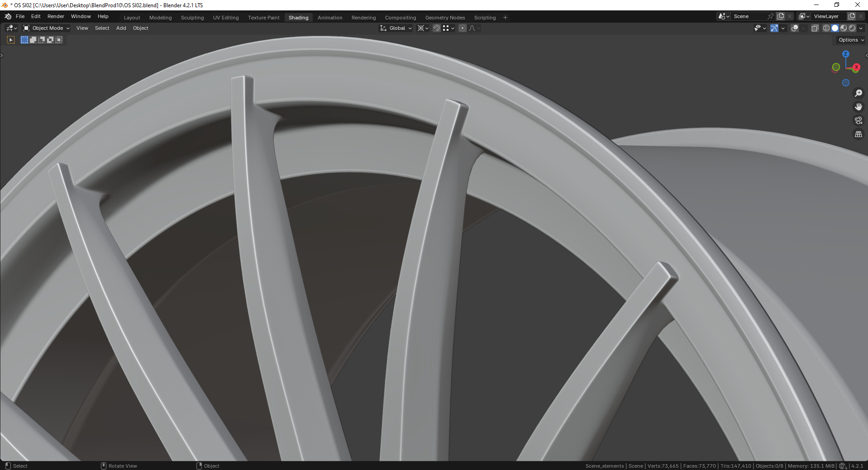
Task: Open the viewport Add menu
Action: click(x=121, y=28)
